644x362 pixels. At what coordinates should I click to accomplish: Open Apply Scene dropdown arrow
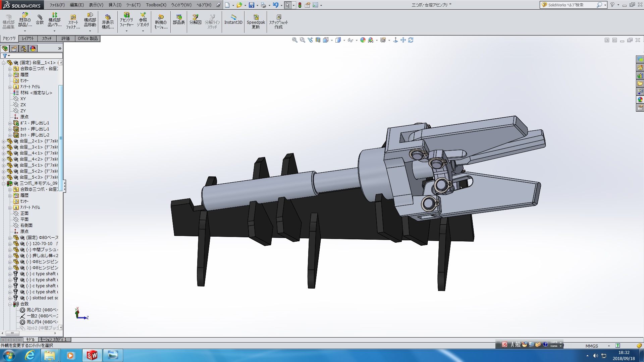click(377, 40)
